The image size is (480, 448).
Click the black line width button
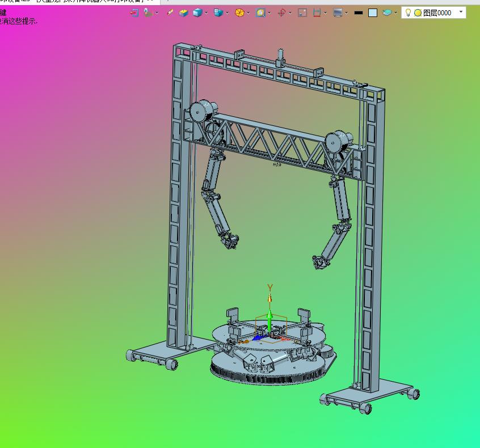pyautogui.click(x=358, y=12)
